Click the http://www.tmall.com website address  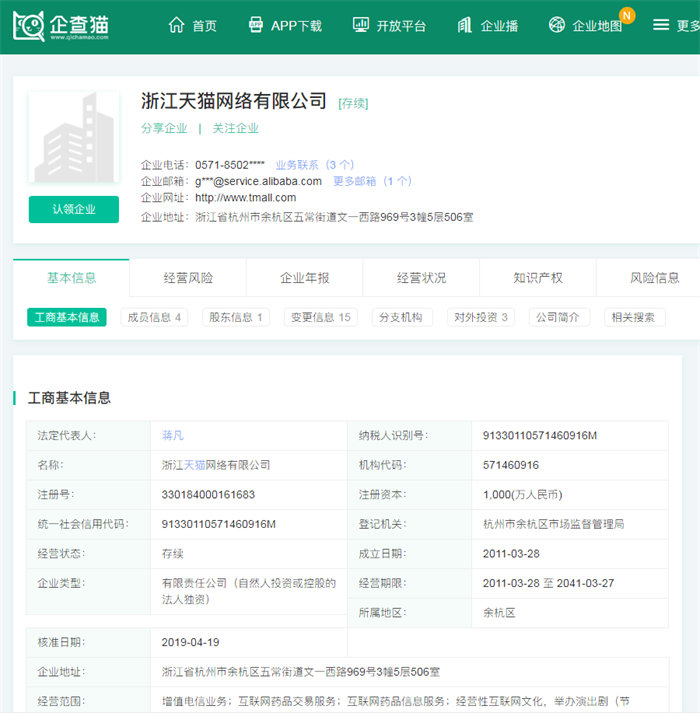click(x=246, y=198)
